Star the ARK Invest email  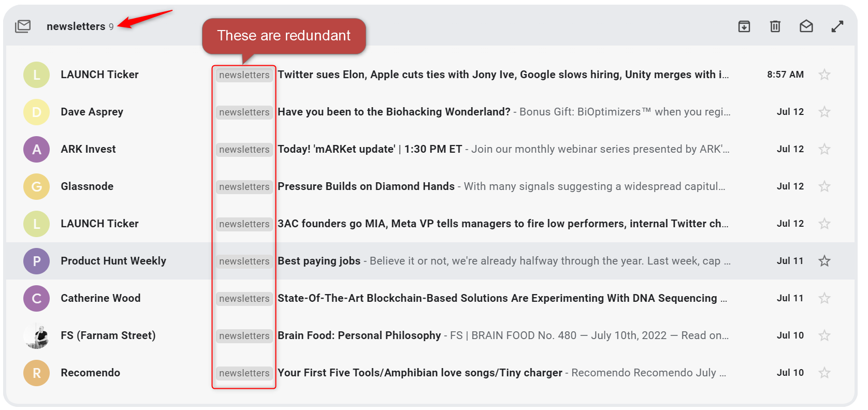(824, 149)
